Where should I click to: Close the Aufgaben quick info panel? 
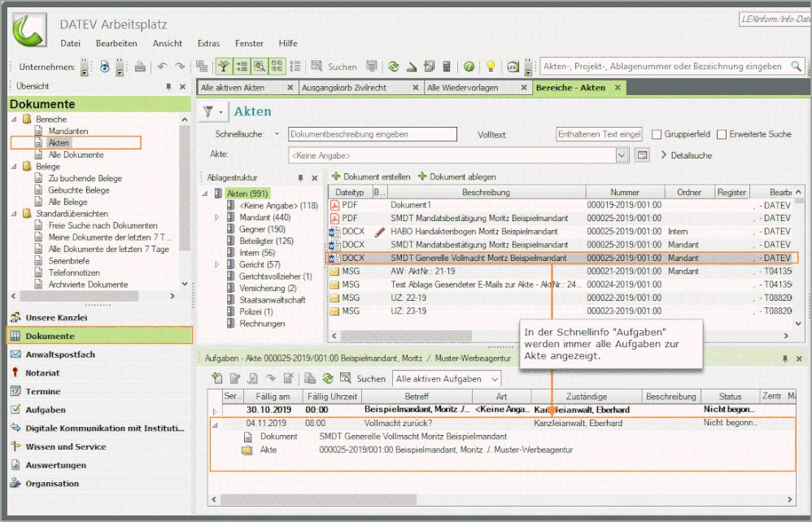[799, 359]
